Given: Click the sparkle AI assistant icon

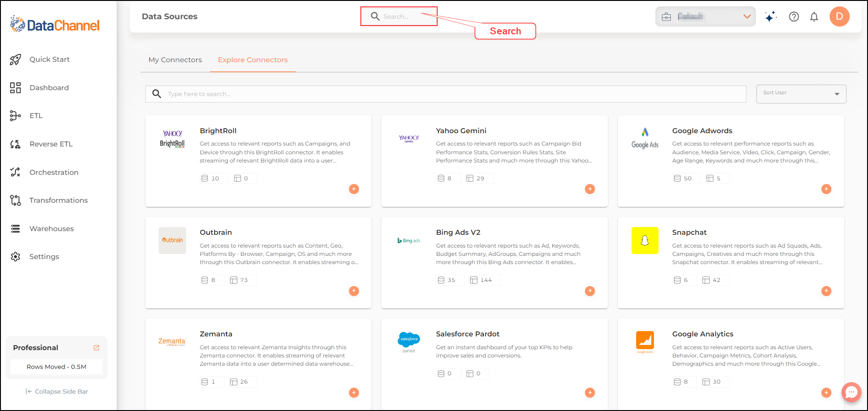Looking at the screenshot, I should [771, 16].
